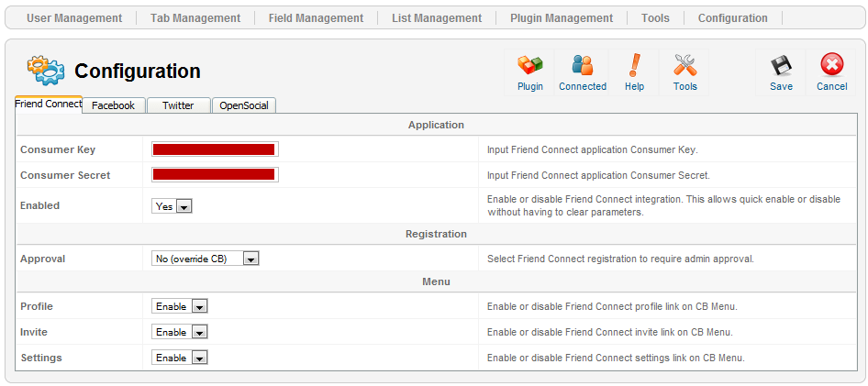Open the Settings Enable dropdown
The height and width of the screenshot is (386, 868).
pos(179,358)
